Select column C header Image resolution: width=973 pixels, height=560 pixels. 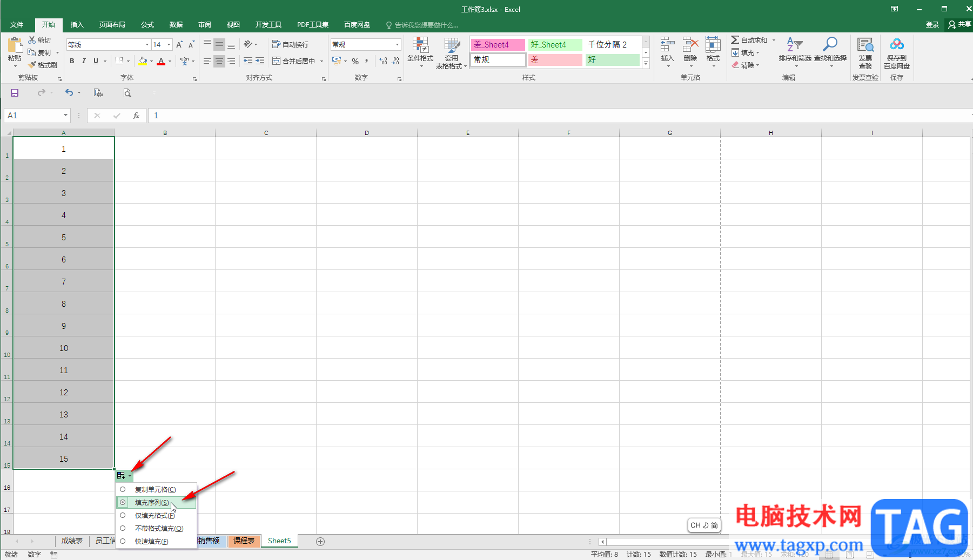266,132
